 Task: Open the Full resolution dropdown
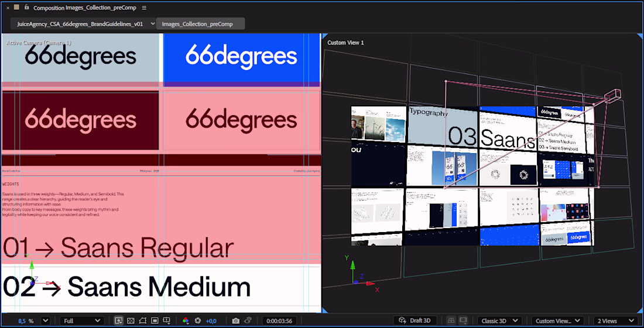pos(82,320)
